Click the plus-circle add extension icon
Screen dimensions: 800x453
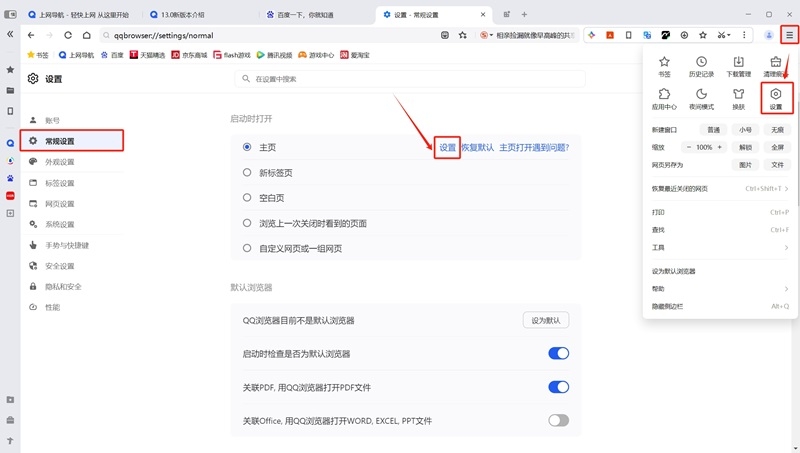click(x=684, y=35)
